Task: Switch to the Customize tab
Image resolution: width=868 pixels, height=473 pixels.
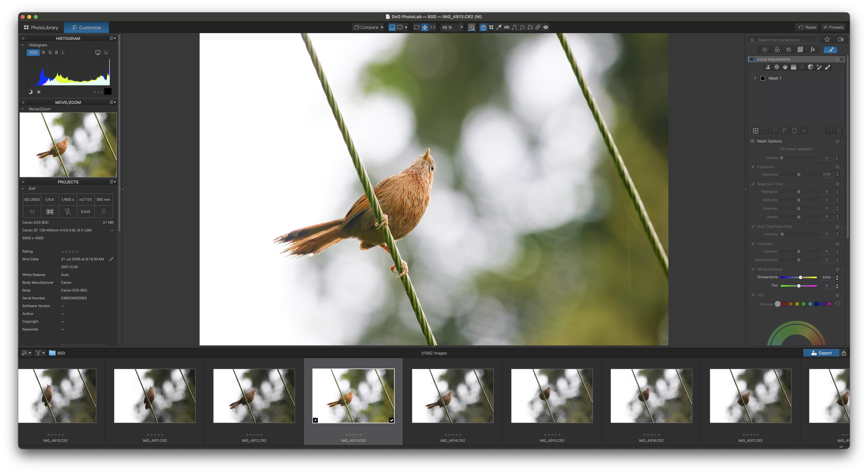Action: (x=86, y=27)
